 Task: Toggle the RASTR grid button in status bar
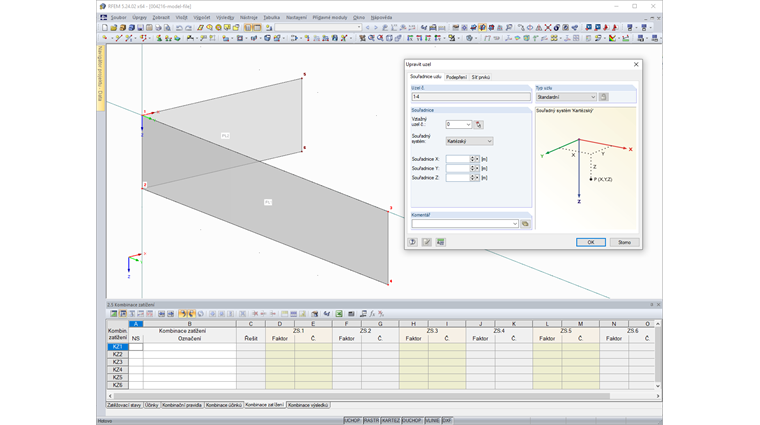[x=371, y=421]
